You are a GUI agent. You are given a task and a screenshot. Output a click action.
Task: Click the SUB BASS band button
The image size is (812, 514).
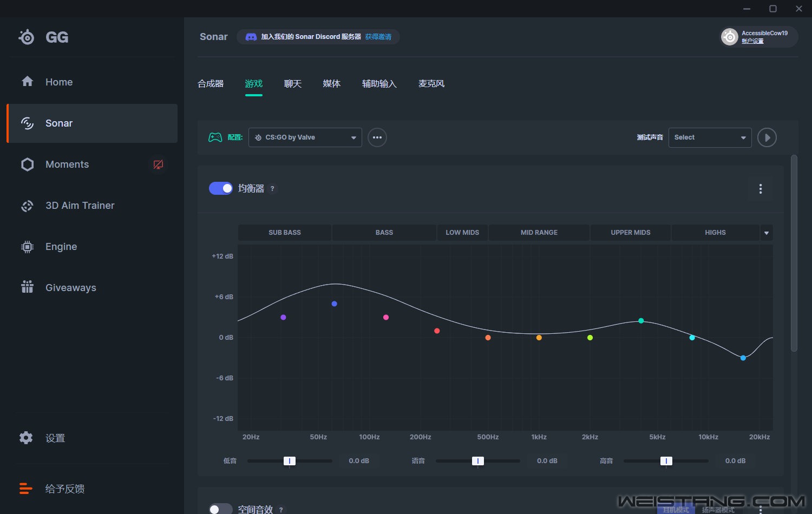[285, 233]
